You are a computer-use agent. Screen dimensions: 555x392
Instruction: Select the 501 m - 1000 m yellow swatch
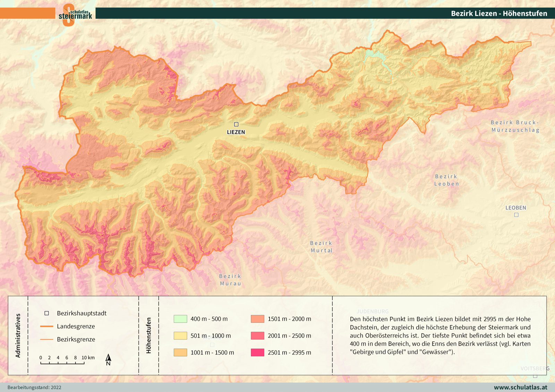tap(180, 336)
